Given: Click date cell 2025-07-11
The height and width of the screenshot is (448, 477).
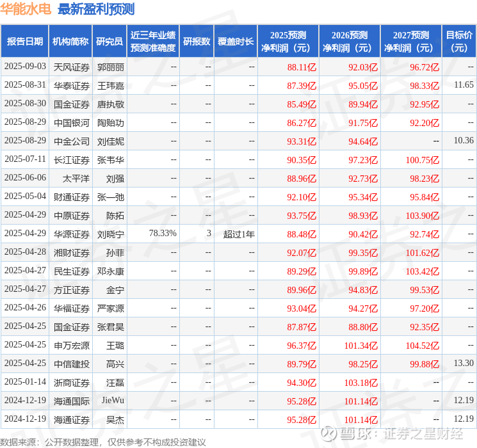Looking at the screenshot, I should (x=25, y=159).
